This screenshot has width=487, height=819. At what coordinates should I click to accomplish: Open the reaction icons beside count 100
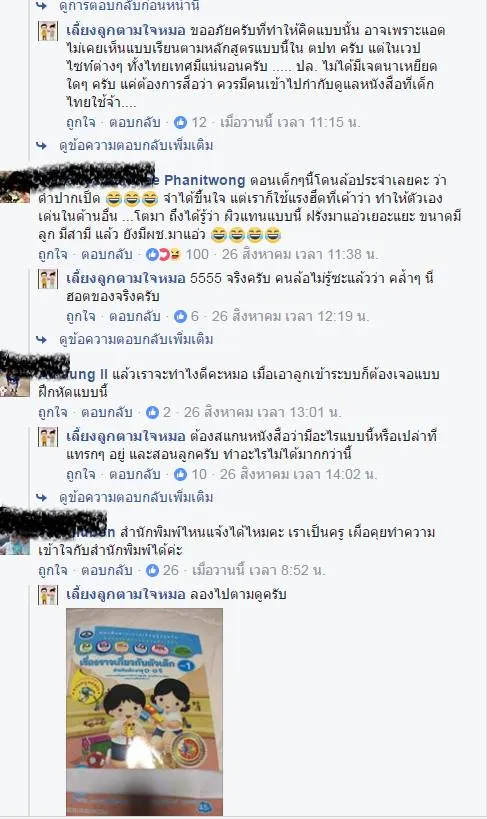click(164, 255)
